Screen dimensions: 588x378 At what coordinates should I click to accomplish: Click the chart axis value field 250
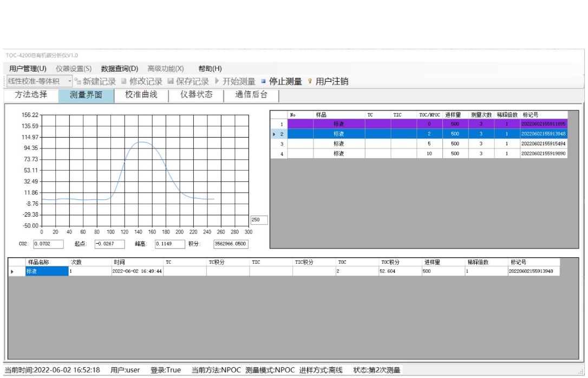(x=259, y=220)
